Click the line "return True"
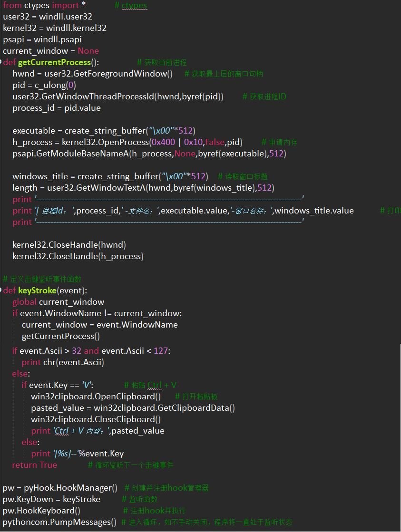 [x=35, y=465]
